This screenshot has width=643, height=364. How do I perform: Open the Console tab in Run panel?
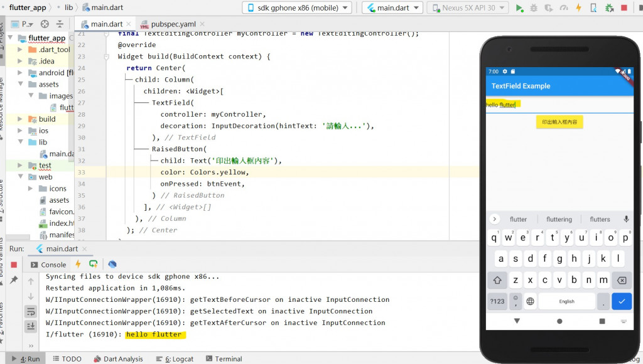coord(48,265)
